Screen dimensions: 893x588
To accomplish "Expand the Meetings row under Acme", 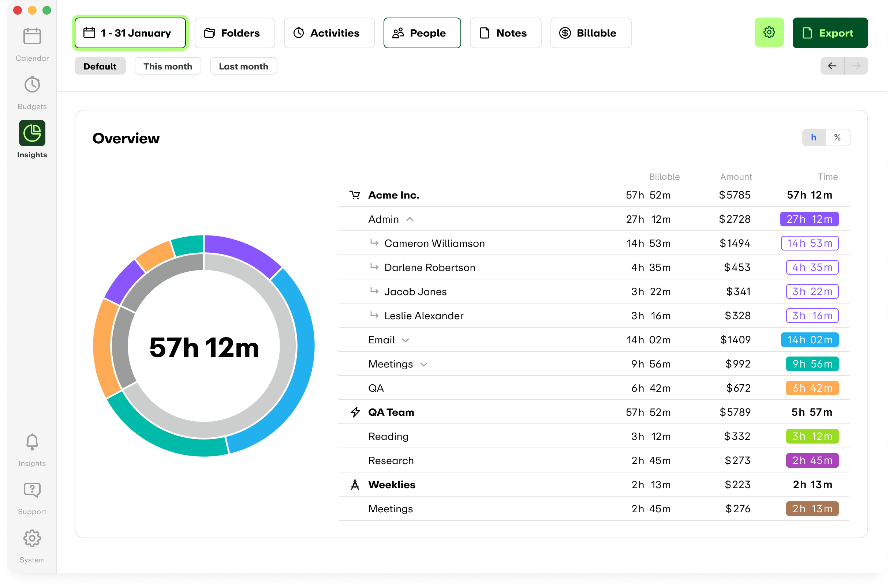I will [x=423, y=364].
